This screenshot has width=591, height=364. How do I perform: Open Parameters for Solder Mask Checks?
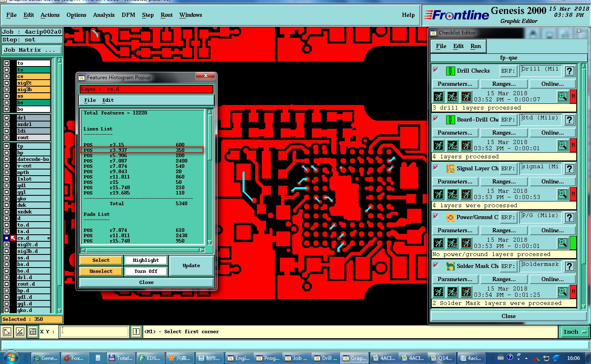[455, 279]
